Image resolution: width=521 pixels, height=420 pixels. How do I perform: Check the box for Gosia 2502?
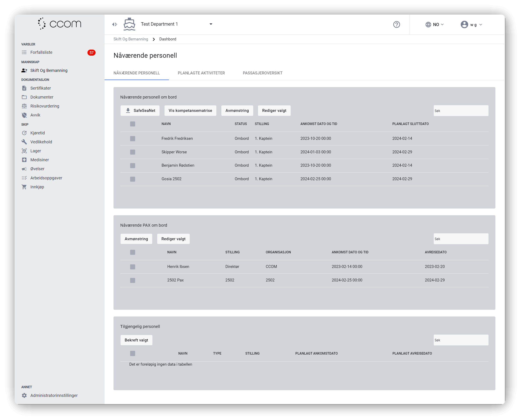[132, 179]
